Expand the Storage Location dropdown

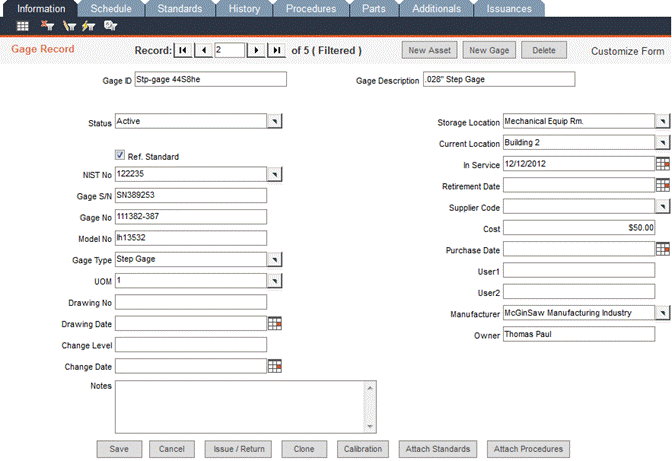coord(661,121)
